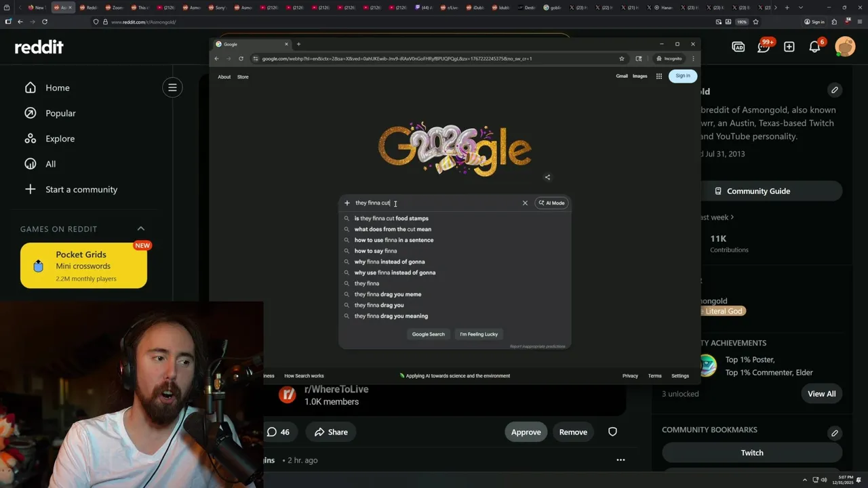The image size is (868, 488).
Task: Bookmark this page with the star icon
Action: pos(622,58)
